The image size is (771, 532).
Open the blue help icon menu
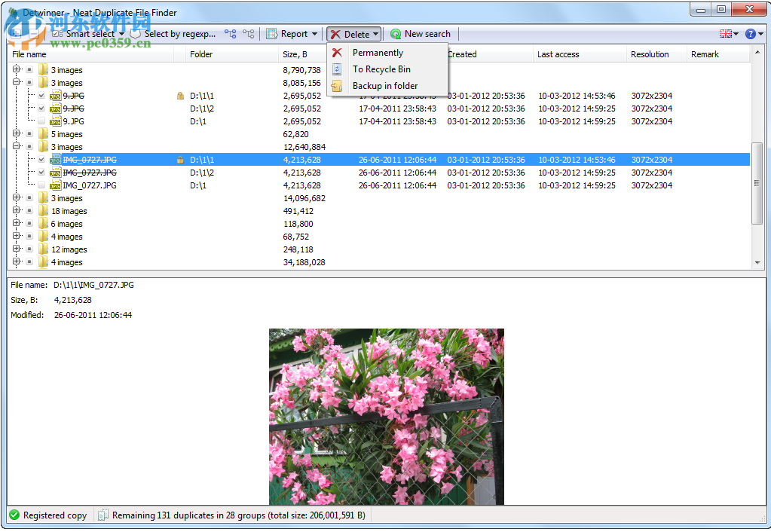[x=754, y=33]
